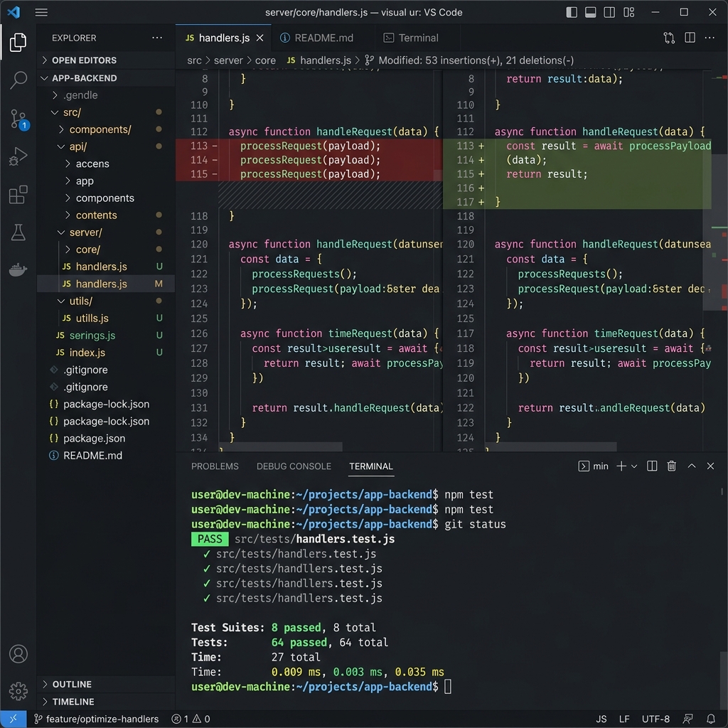728x728 pixels.
Task: Collapse the utils/ folder
Action: point(106,301)
